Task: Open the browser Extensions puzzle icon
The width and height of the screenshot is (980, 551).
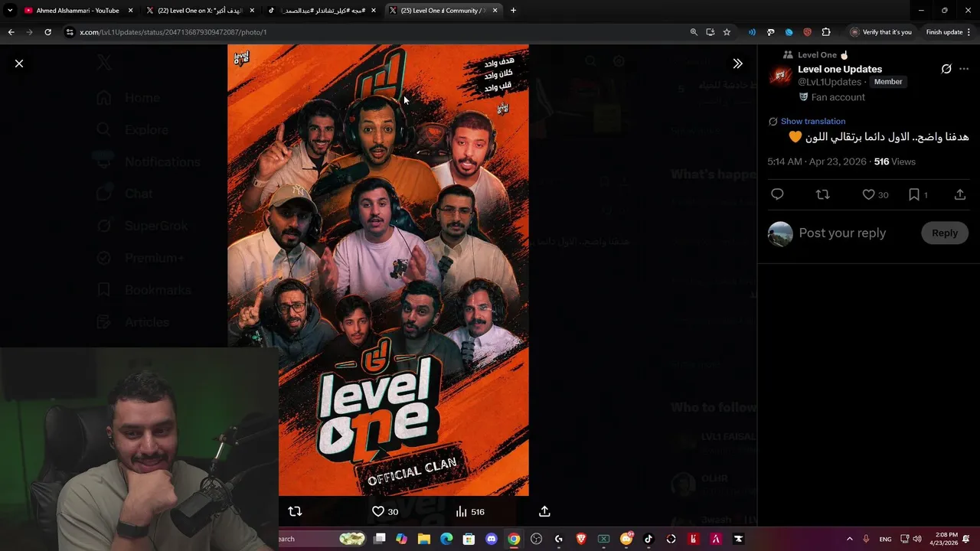Action: tap(825, 32)
